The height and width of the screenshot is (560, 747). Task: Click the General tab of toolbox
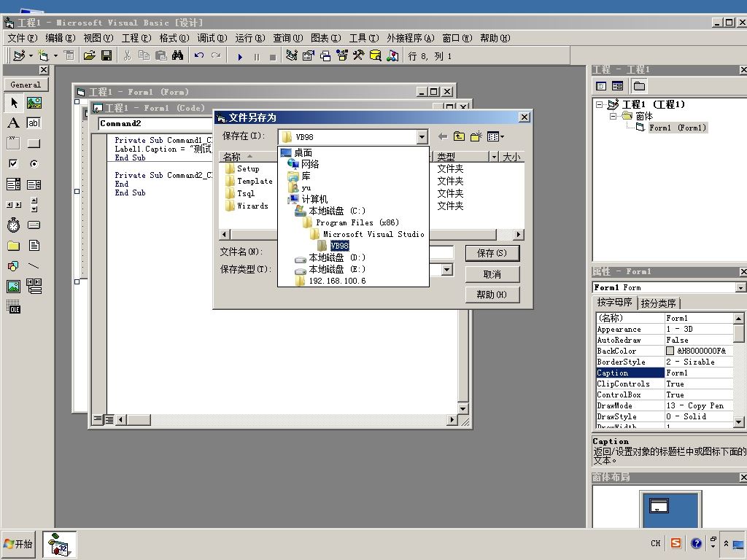(x=26, y=85)
